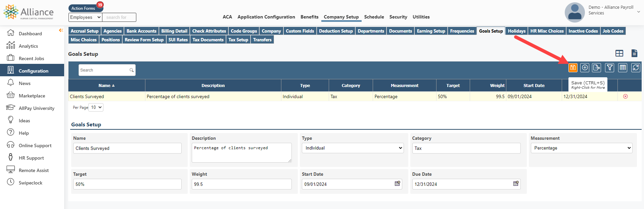
Task: Click the user avatar picture
Action: click(575, 12)
